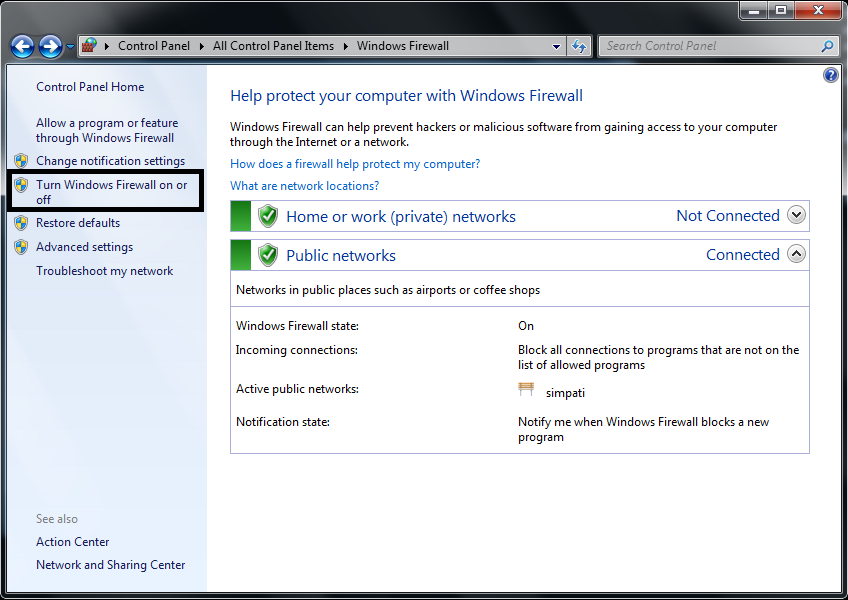This screenshot has height=600, width=848.
Task: Close the Windows Firewall window
Action: 818,10
